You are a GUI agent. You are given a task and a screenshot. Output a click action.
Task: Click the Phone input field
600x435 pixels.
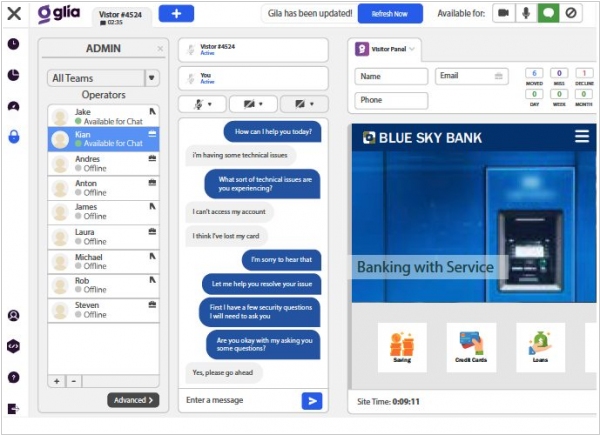coord(391,101)
